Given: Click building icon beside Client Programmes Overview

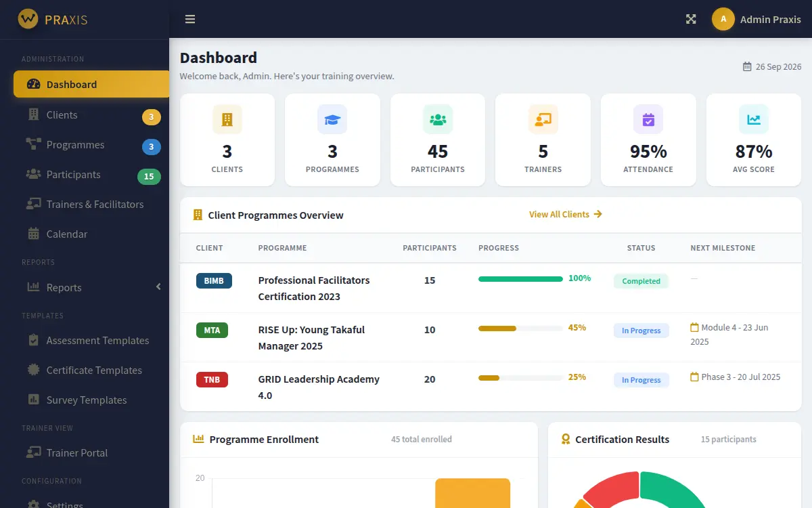Looking at the screenshot, I should point(198,215).
